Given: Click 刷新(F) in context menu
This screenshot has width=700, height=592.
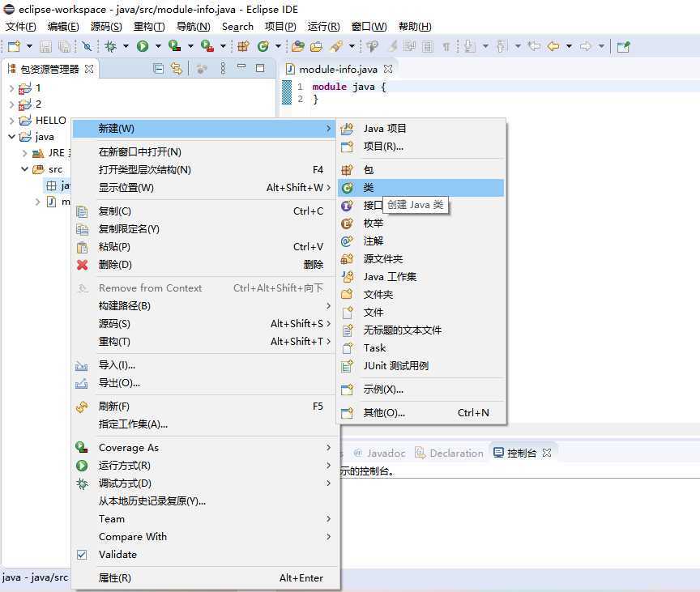Looking at the screenshot, I should (205, 407).
